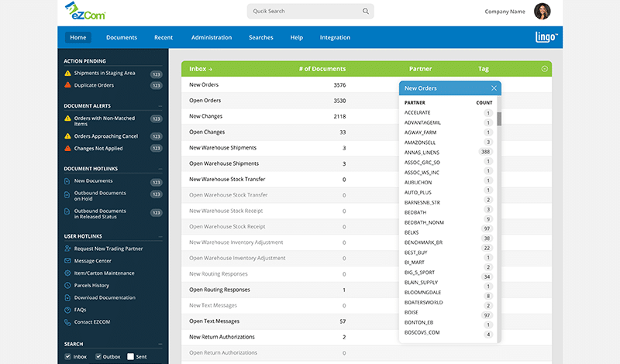Click the Lingo logo in navigation bar
The height and width of the screenshot is (364, 620).
pos(547,37)
